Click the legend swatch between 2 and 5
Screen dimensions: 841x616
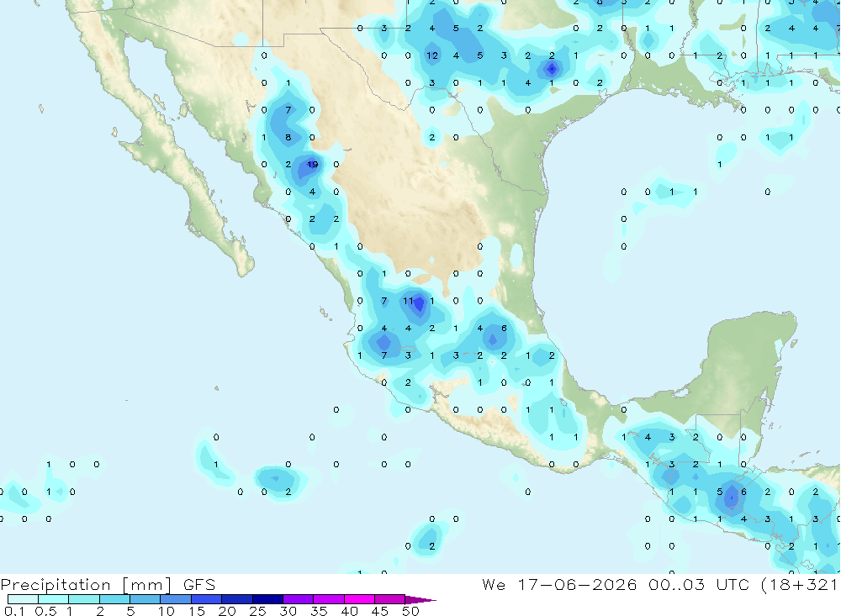pyautogui.click(x=114, y=599)
